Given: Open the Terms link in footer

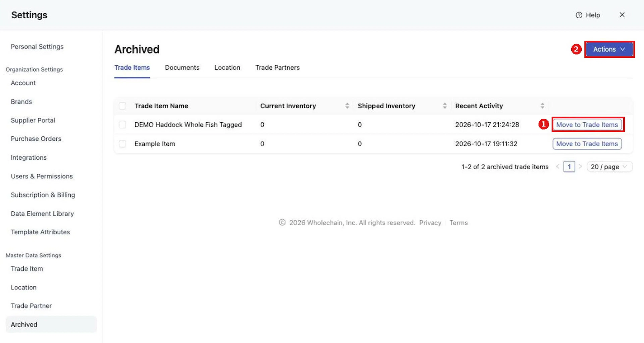Looking at the screenshot, I should click(x=459, y=223).
